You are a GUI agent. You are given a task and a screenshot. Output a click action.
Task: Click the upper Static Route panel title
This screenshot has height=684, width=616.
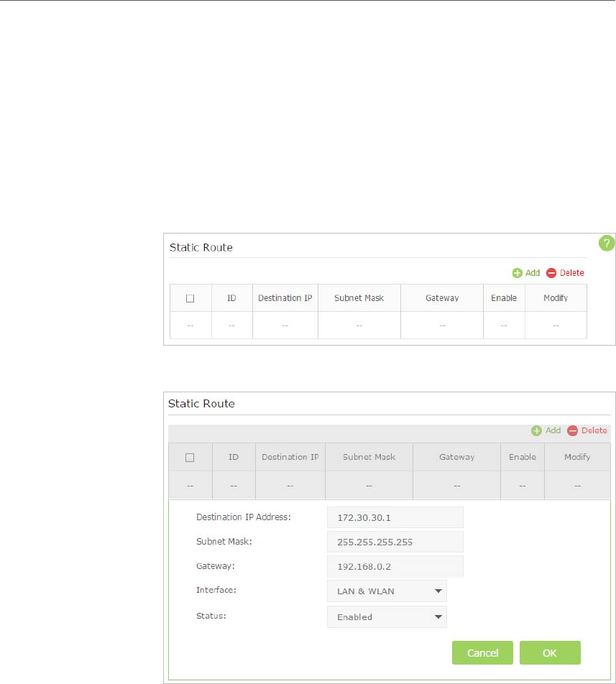pos(201,247)
